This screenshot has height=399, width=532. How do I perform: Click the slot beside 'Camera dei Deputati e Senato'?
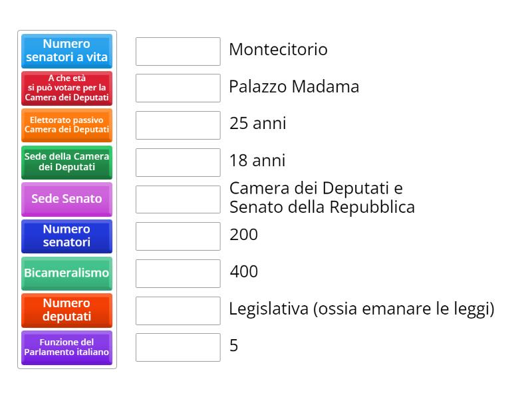pos(178,198)
